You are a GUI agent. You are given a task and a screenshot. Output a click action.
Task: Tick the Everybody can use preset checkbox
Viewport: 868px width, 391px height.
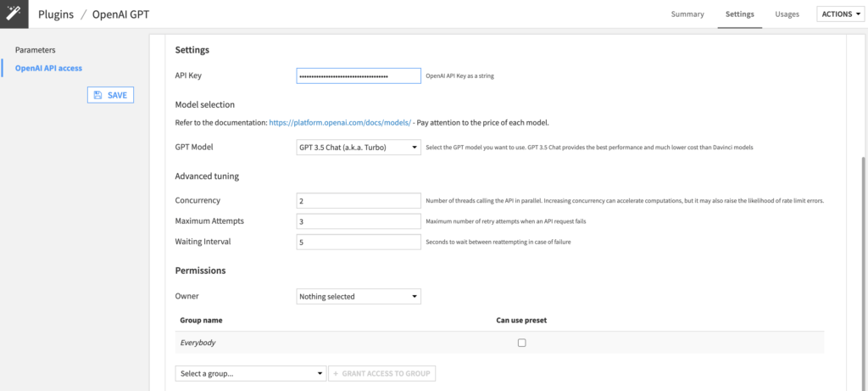pos(521,343)
